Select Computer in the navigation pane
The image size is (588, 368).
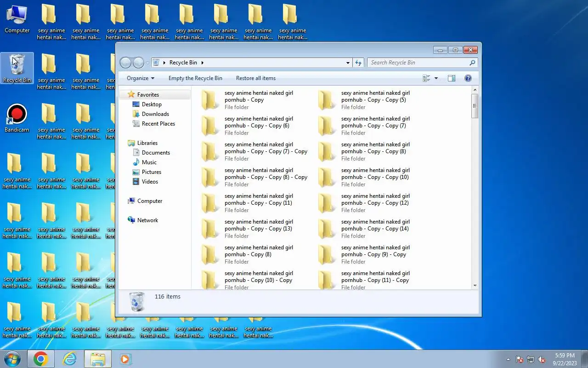(150, 201)
